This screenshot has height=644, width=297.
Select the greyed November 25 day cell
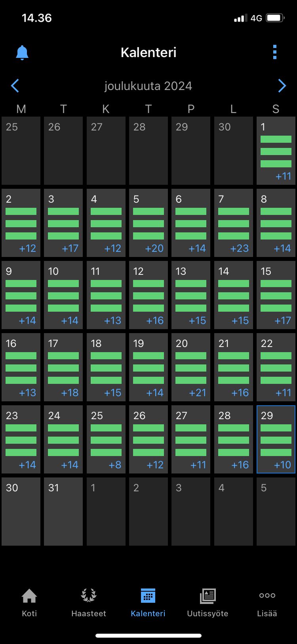21,150
